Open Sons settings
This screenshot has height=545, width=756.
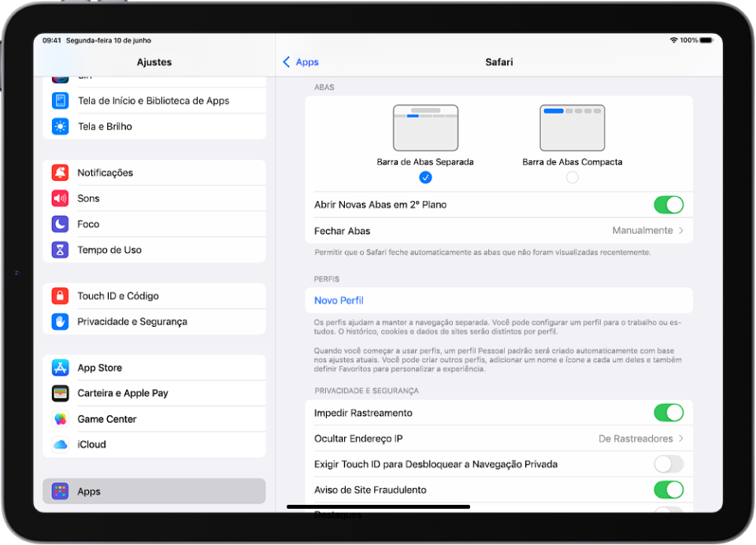tap(154, 198)
